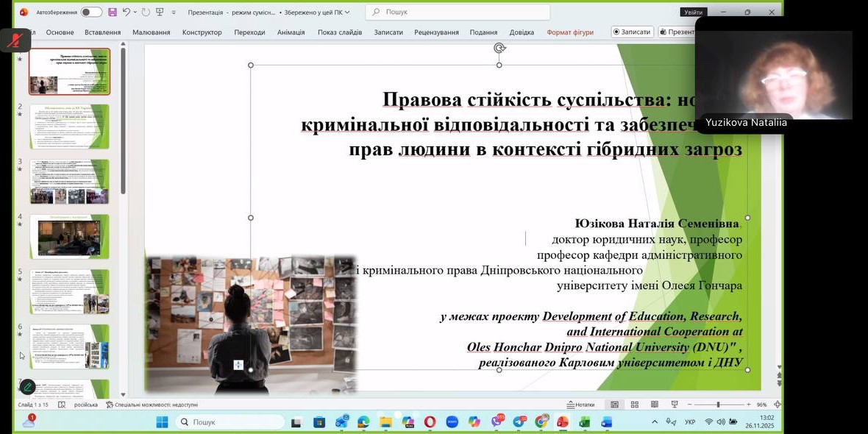
Task: Switch to the Анімація tab
Action: [x=291, y=32]
